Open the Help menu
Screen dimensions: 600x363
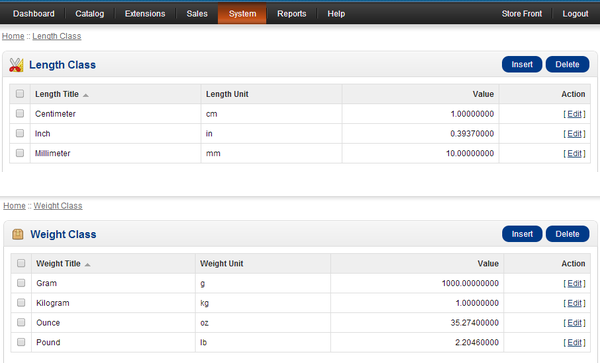tap(336, 14)
